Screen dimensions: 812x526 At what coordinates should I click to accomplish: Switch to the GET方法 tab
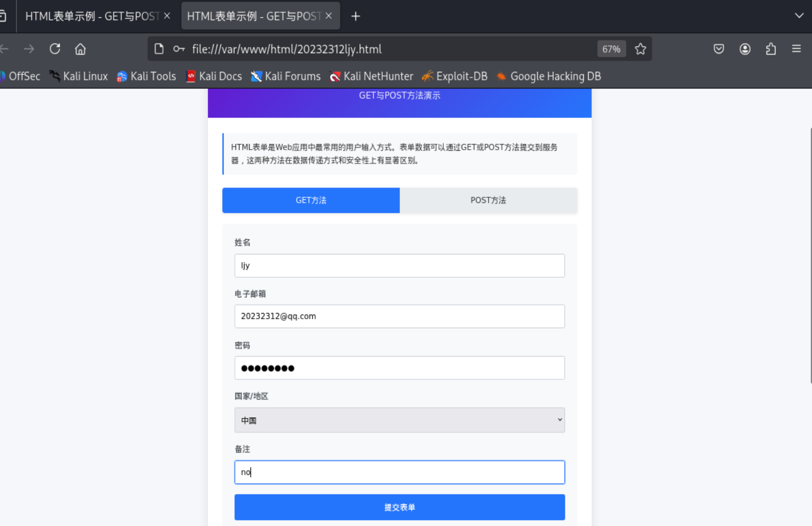pyautogui.click(x=311, y=200)
